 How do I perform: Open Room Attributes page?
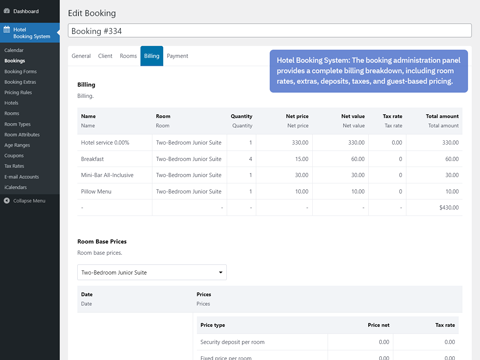(22, 135)
